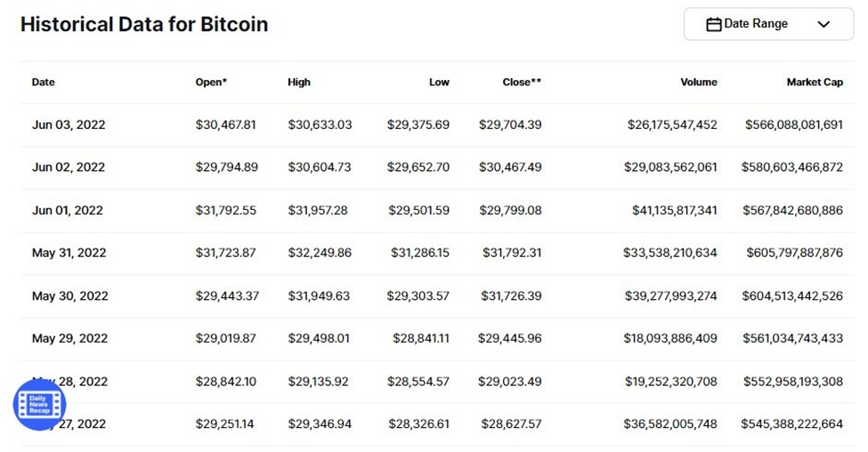This screenshot has width=868, height=452.
Task: Select the $41,135,817,341 volume value
Action: tap(674, 210)
